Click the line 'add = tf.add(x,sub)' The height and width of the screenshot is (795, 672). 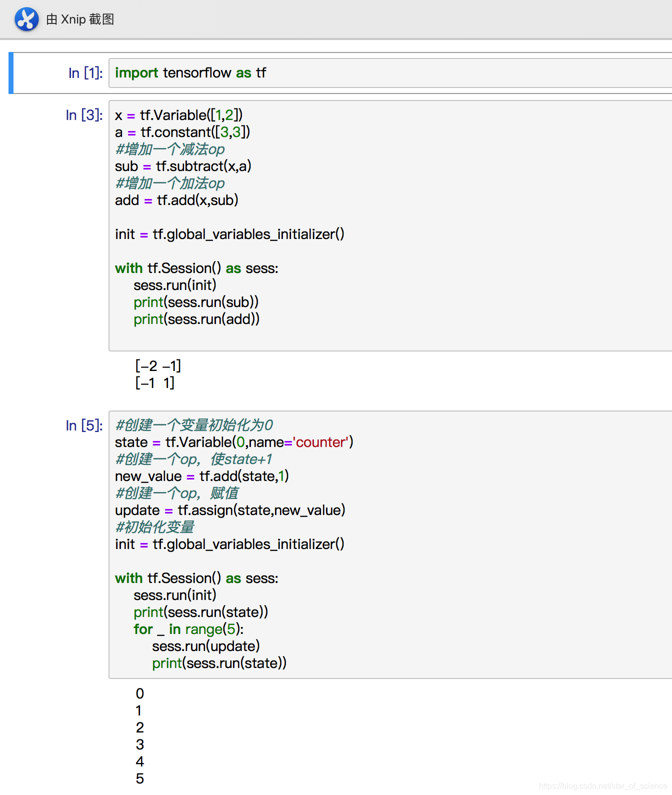tap(176, 200)
